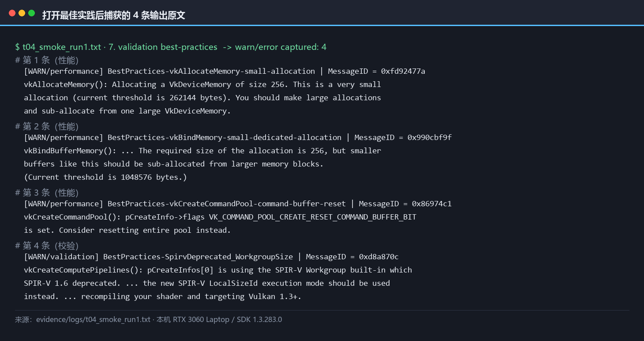Click the vkCreateCommandPool-command-buffer-reset warning line
The image size is (644, 341).
tap(238, 204)
